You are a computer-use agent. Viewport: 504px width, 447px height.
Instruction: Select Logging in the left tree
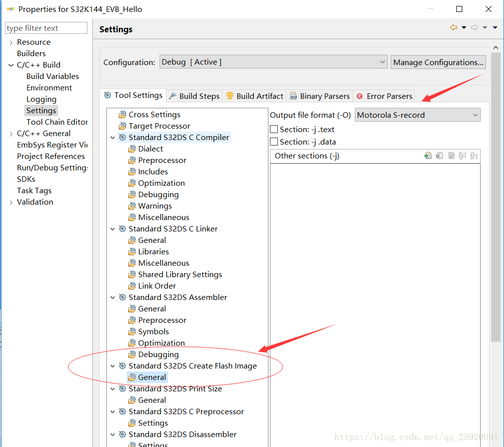(41, 99)
